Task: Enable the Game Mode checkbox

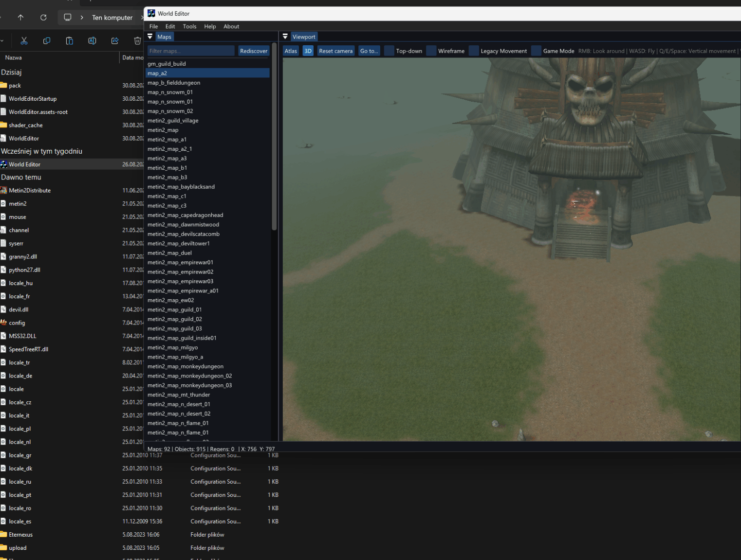Action: click(536, 51)
